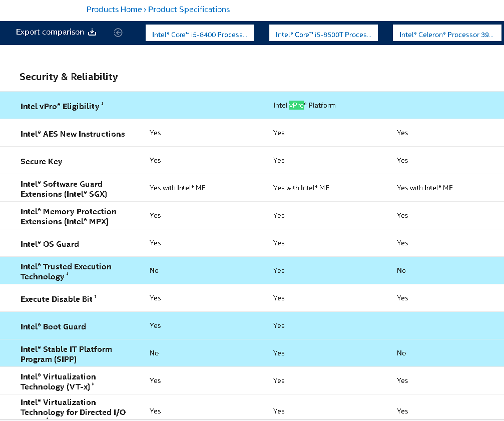Click i5-8500T's Yes in AES New Instructions row

(x=279, y=133)
